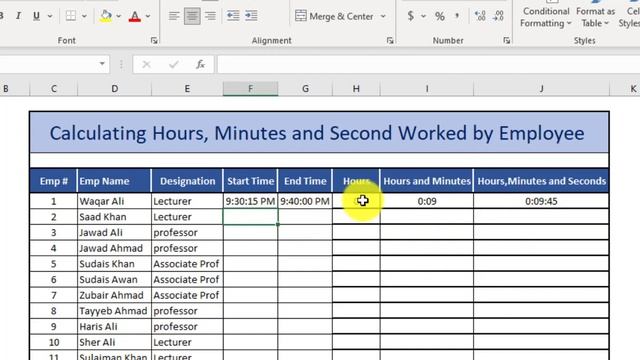Click Merge & Center button
The height and width of the screenshot is (360, 640).
click(335, 16)
